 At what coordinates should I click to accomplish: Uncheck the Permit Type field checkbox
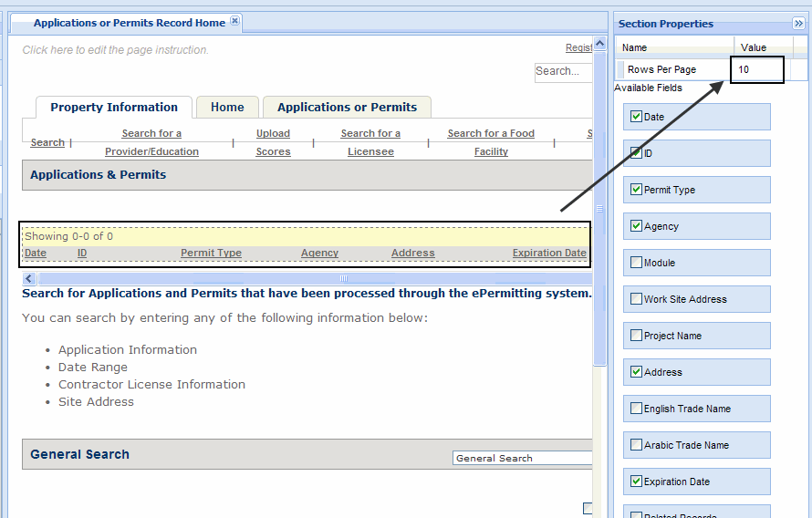[x=636, y=190]
